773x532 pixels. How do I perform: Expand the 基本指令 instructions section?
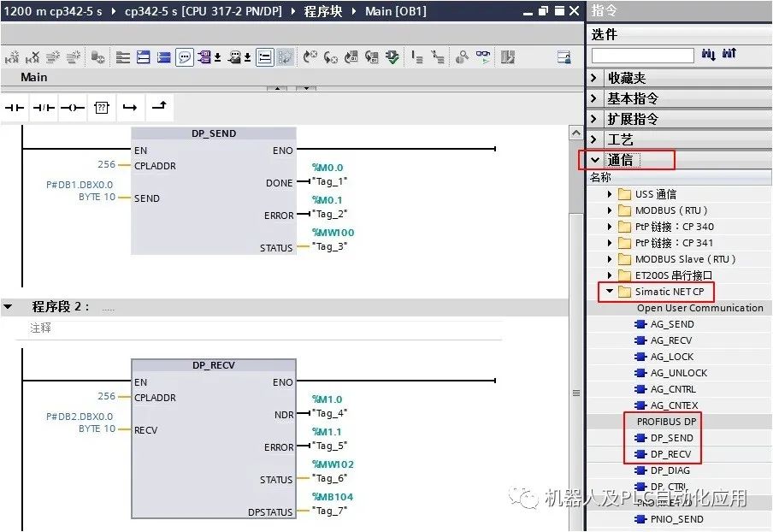point(617,98)
